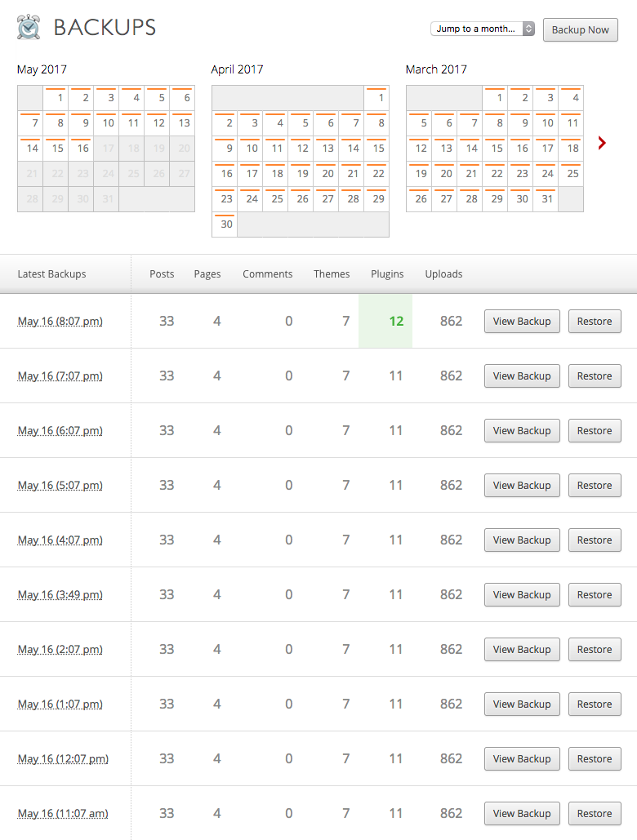Click the Backup Now button
This screenshot has width=637, height=840.
[580, 30]
